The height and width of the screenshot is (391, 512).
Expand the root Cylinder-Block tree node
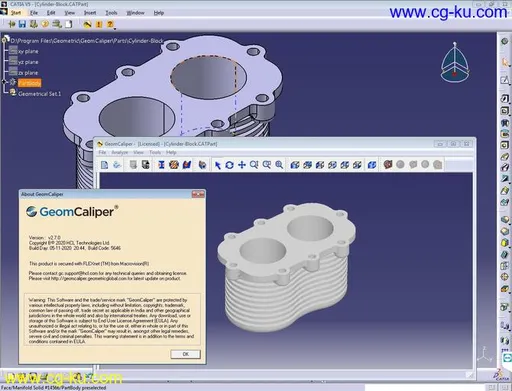point(5,40)
